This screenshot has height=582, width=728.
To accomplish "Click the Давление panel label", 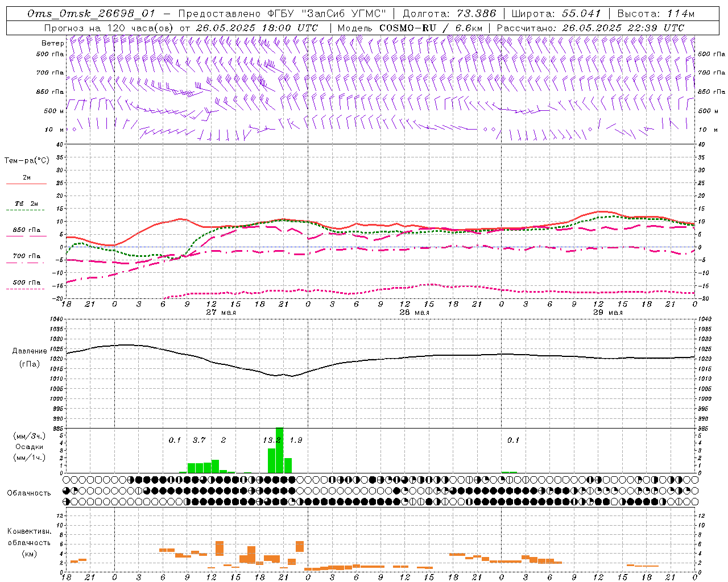I will coord(30,351).
